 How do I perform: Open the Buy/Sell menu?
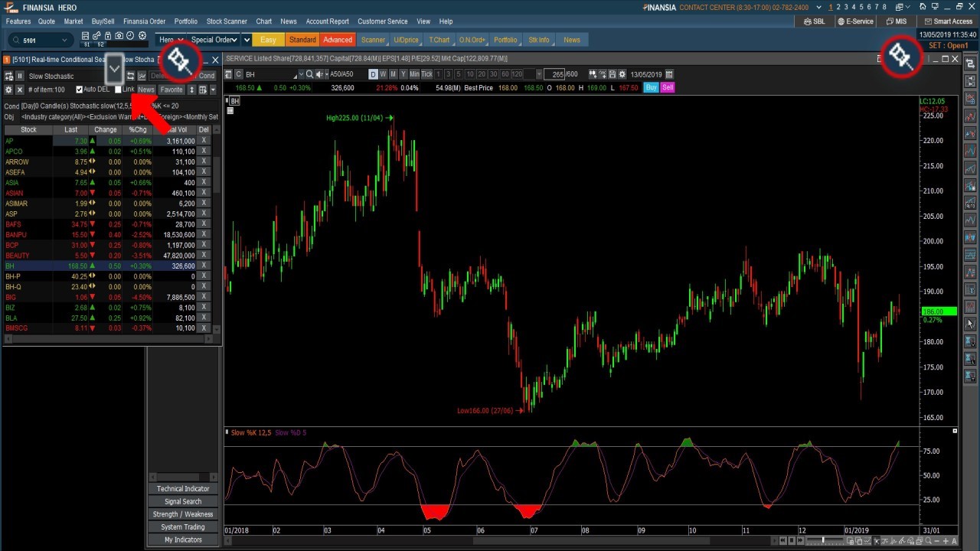click(x=103, y=21)
